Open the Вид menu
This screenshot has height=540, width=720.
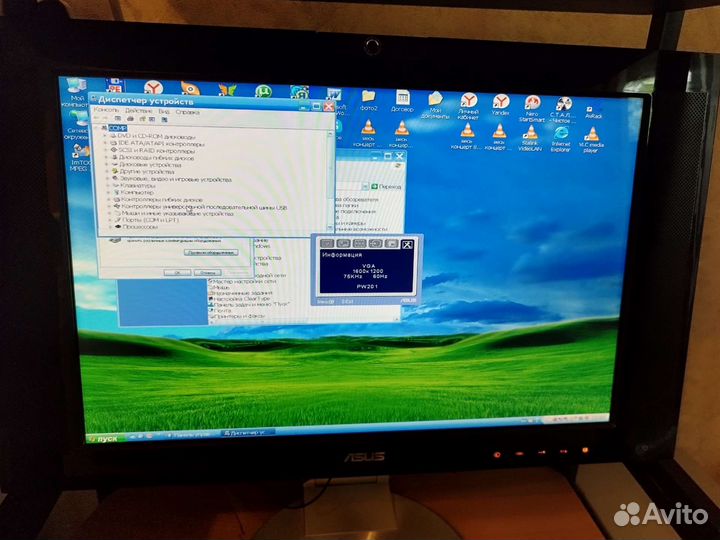[x=164, y=111]
